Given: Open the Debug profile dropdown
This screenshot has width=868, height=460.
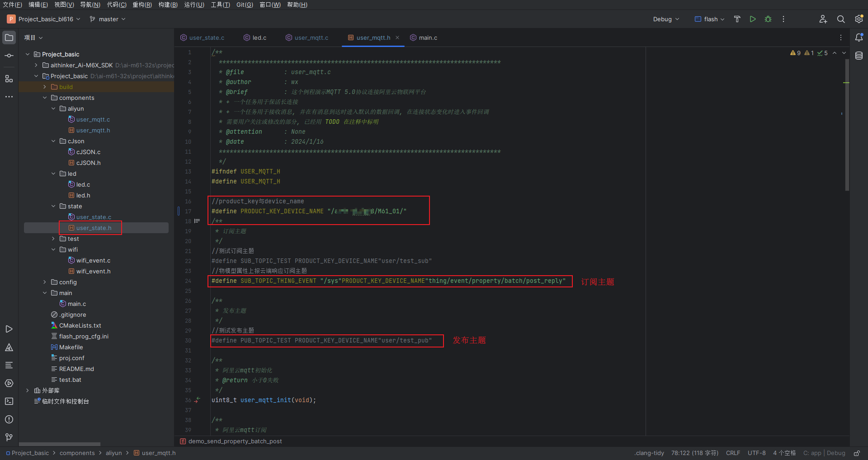Looking at the screenshot, I should [x=666, y=19].
